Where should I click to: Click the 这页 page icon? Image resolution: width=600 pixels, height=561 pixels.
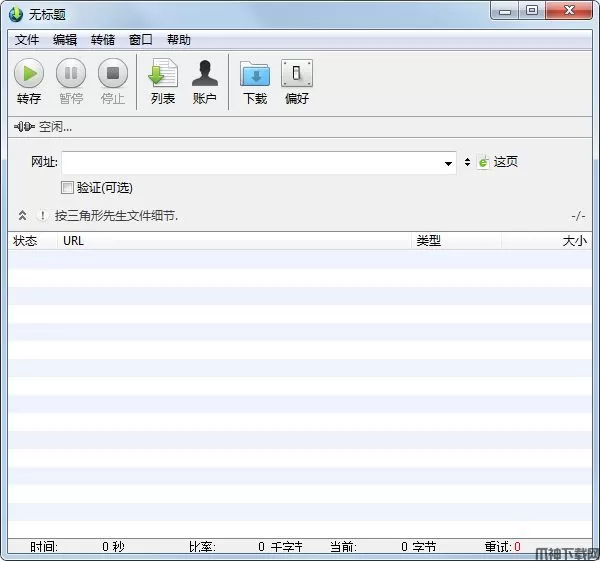(x=483, y=162)
